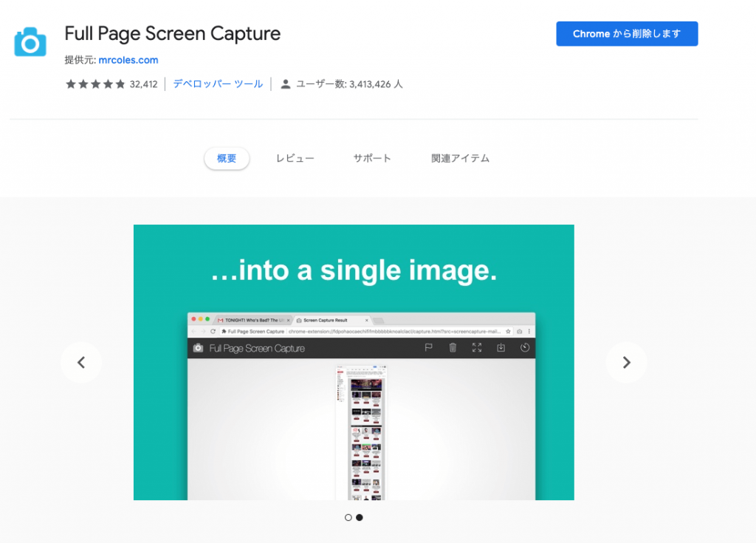Screen dimensions: 756x543
Task: Show the previous screenshot with left chevron
Action: pyautogui.click(x=81, y=363)
